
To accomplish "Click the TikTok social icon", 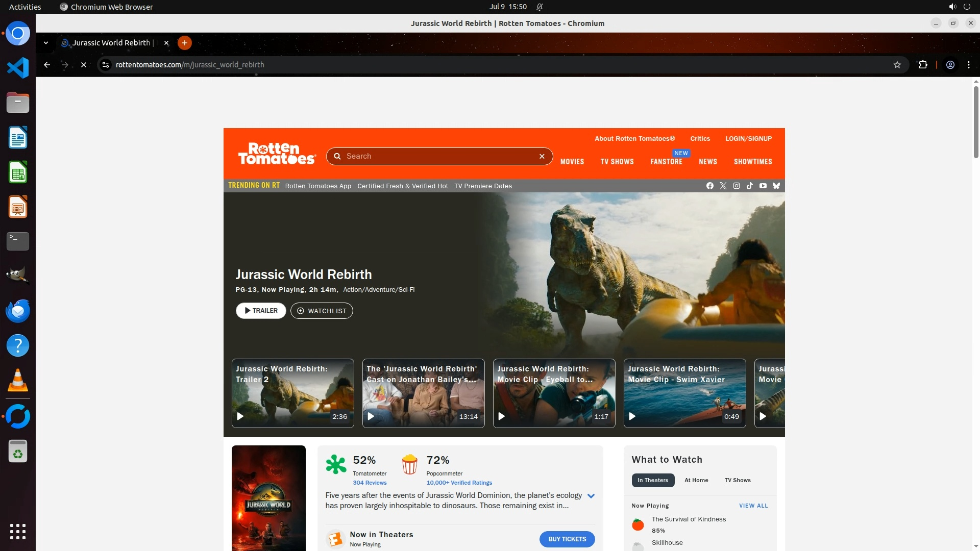I will [749, 186].
